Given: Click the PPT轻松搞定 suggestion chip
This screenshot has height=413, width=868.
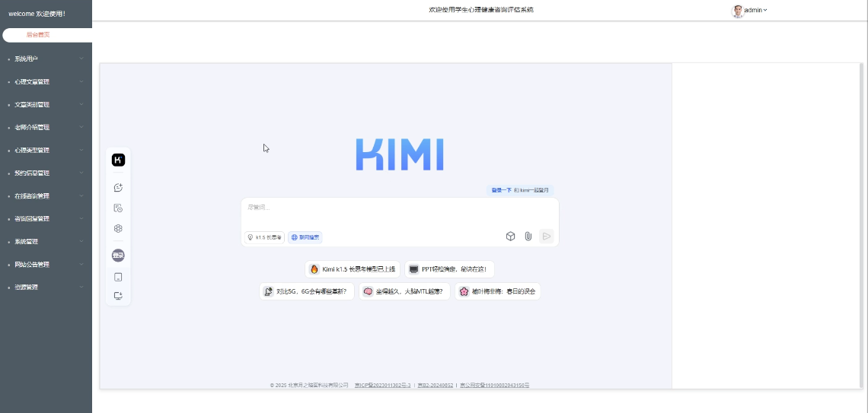Looking at the screenshot, I should tap(449, 269).
